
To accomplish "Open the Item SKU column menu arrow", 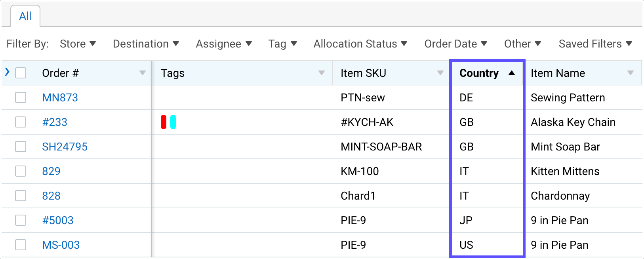I will [440, 73].
